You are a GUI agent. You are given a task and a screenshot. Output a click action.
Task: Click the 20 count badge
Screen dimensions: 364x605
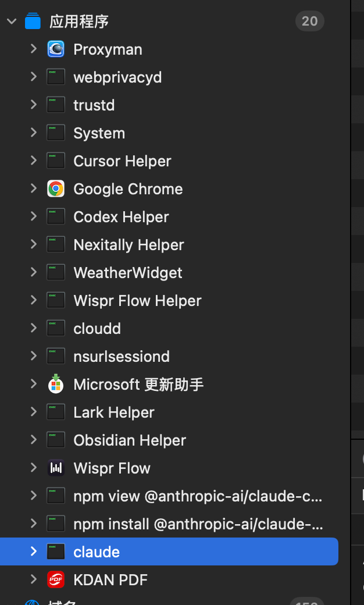click(309, 22)
